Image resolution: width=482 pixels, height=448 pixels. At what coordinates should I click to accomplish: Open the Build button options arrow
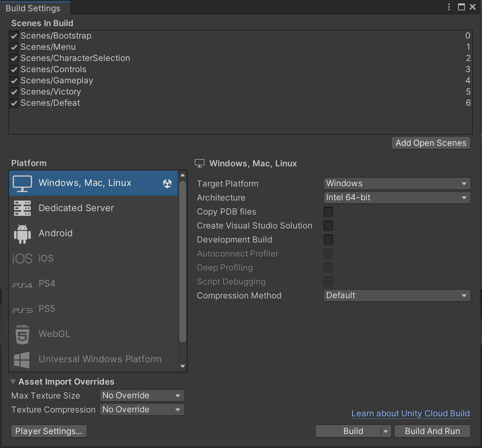386,431
